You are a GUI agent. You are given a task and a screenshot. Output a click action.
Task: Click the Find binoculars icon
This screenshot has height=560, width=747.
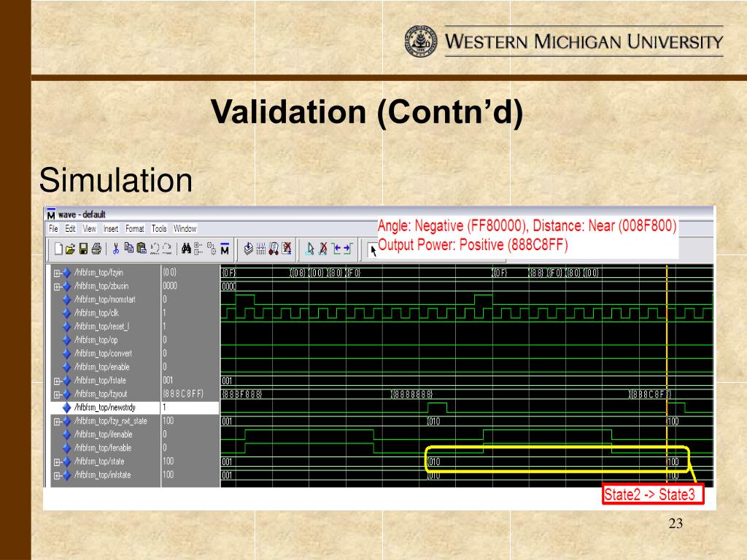pyautogui.click(x=186, y=248)
